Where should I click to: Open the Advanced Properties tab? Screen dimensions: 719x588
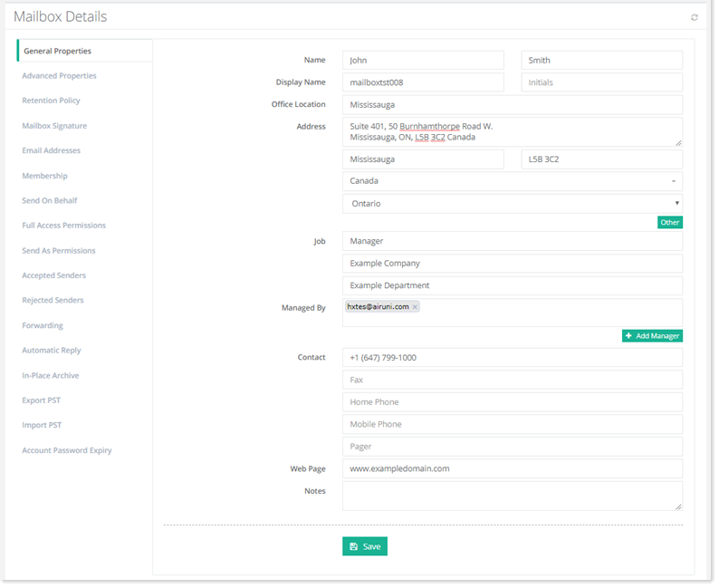(59, 76)
